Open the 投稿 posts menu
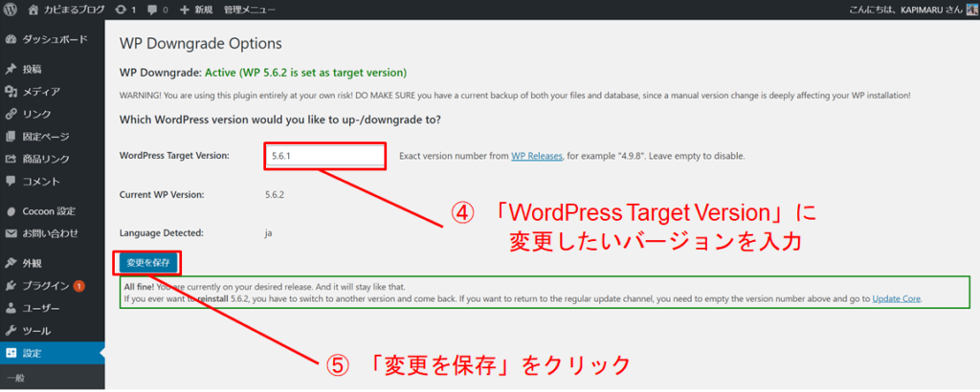Image resolution: width=980 pixels, height=392 pixels. (x=33, y=69)
